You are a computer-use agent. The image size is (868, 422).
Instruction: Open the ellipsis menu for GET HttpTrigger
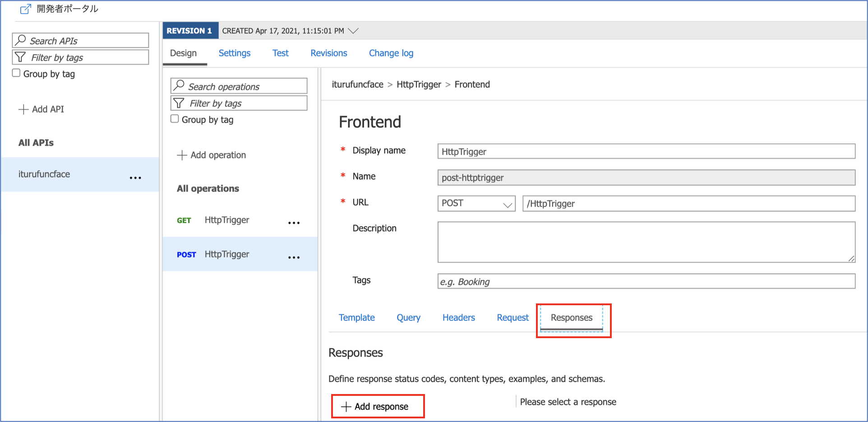tap(294, 223)
